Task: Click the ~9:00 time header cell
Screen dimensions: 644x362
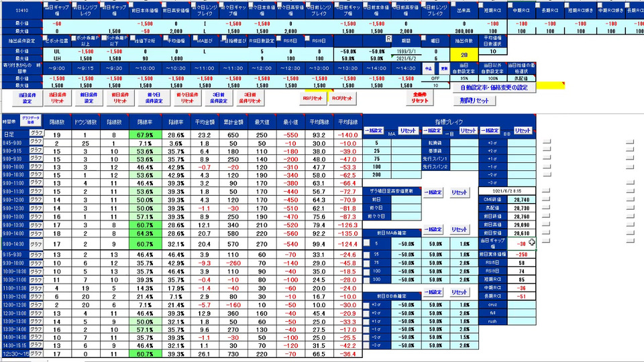Action: (x=57, y=68)
